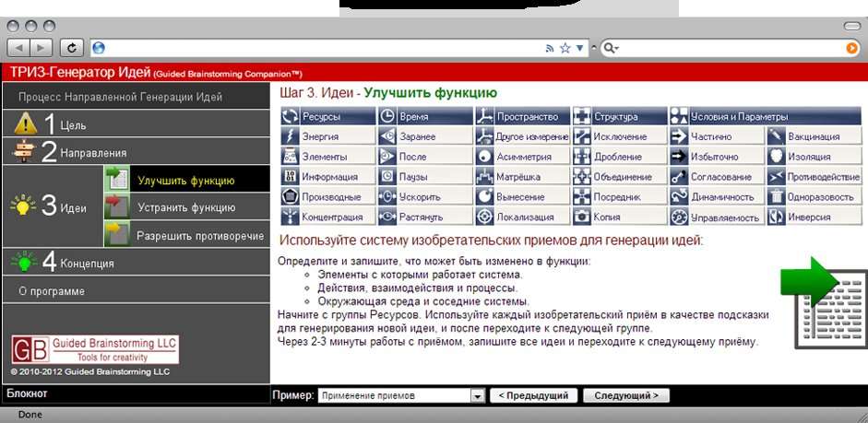Choose the Производные technique
The width and height of the screenshot is (868, 423).
point(328,196)
